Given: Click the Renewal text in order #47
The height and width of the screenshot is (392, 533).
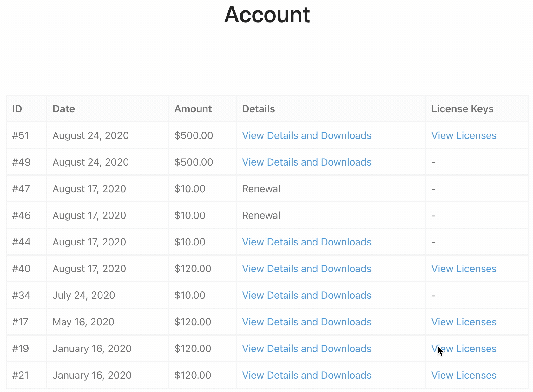Looking at the screenshot, I should (261, 189).
